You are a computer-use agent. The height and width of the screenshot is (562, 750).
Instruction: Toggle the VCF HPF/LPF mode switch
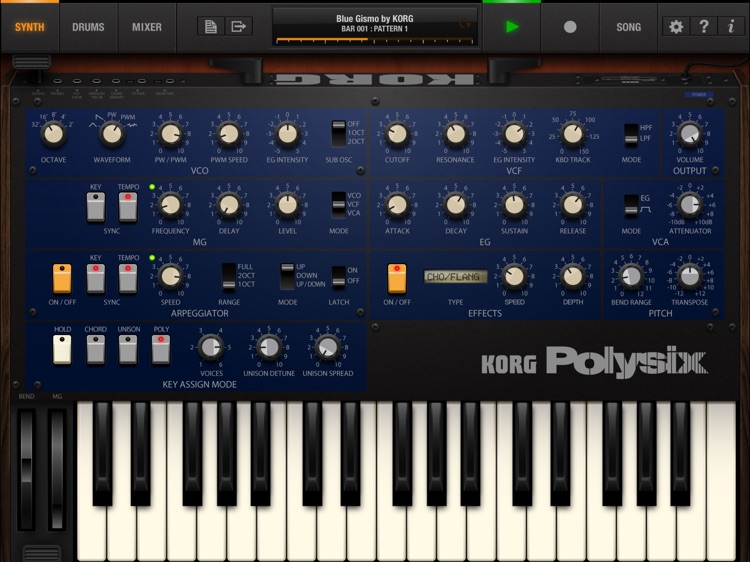click(x=631, y=134)
